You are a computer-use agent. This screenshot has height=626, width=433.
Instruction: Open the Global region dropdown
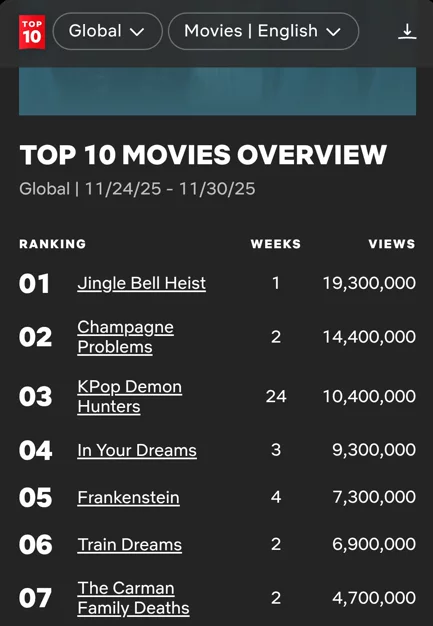(107, 31)
